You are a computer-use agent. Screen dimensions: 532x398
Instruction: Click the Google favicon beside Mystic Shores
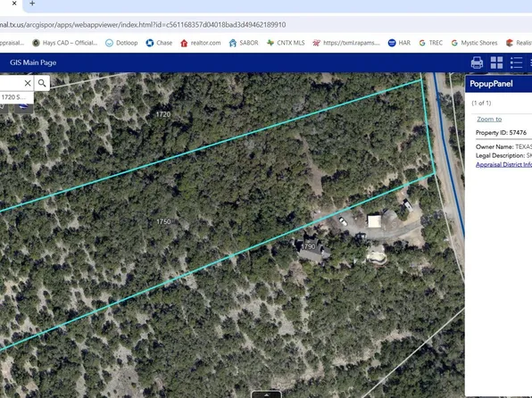click(x=454, y=43)
